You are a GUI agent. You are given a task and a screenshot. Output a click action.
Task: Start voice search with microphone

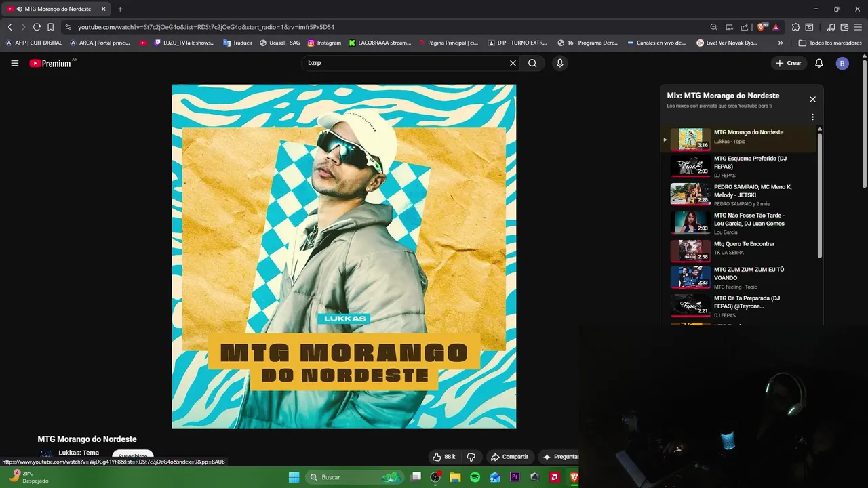[x=559, y=63]
